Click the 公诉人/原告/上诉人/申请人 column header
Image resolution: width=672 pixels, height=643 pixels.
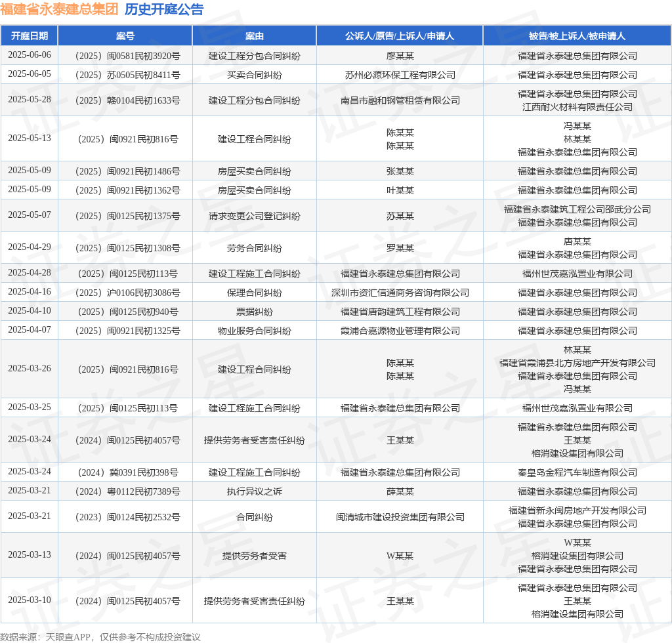(400, 36)
